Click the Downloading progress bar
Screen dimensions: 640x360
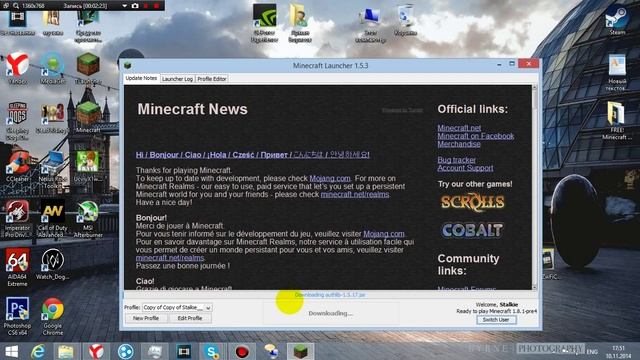pyautogui.click(x=331, y=295)
